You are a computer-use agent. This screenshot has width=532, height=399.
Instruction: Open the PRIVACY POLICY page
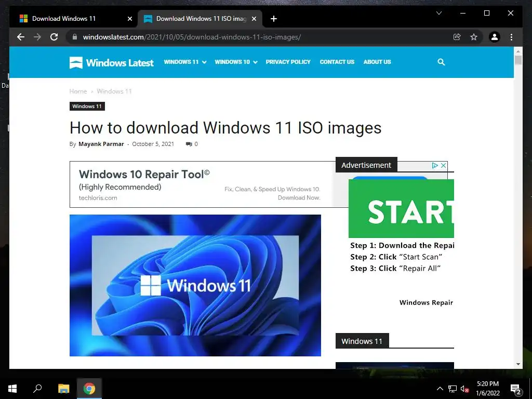288,62
